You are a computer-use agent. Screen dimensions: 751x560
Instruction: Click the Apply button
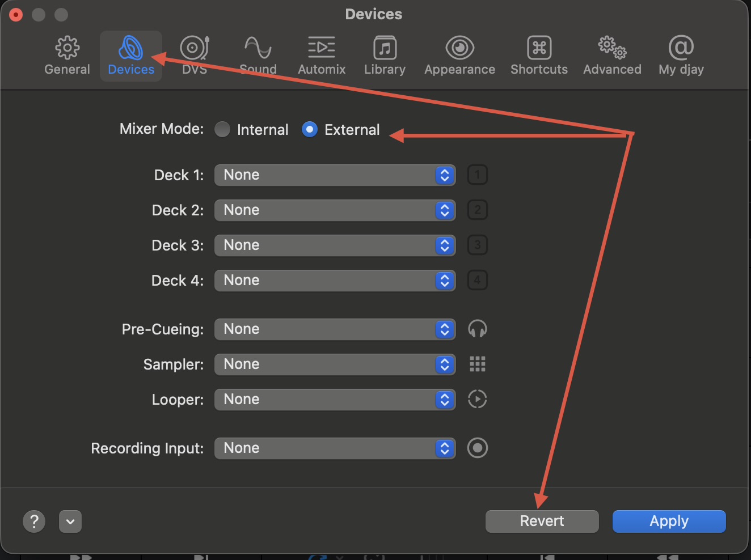[669, 521]
